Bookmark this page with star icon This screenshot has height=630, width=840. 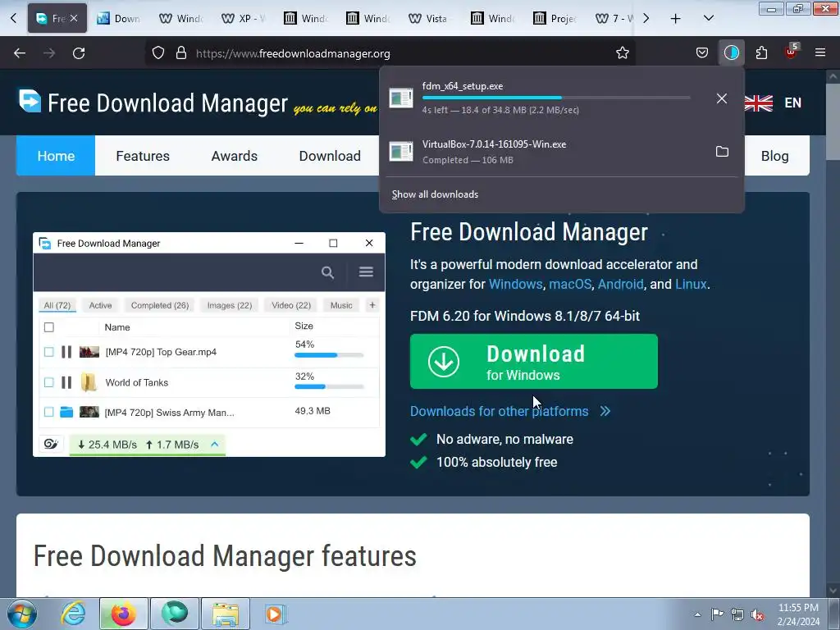click(x=622, y=53)
